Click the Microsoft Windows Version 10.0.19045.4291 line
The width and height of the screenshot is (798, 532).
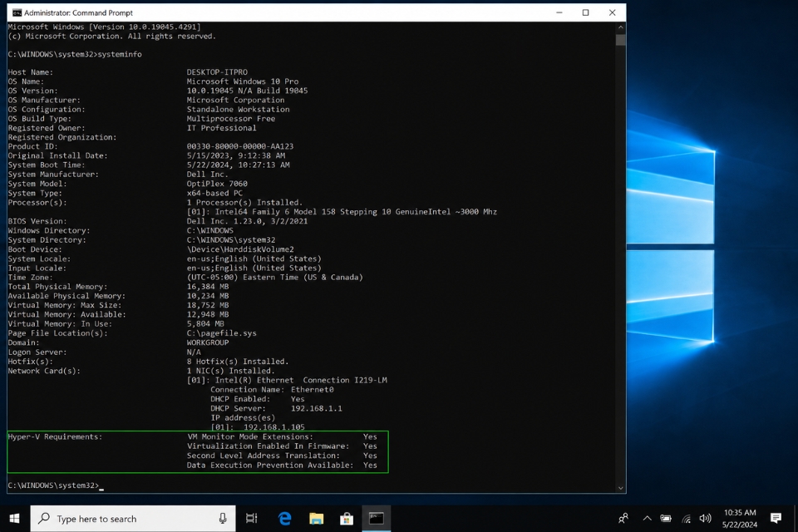point(105,27)
